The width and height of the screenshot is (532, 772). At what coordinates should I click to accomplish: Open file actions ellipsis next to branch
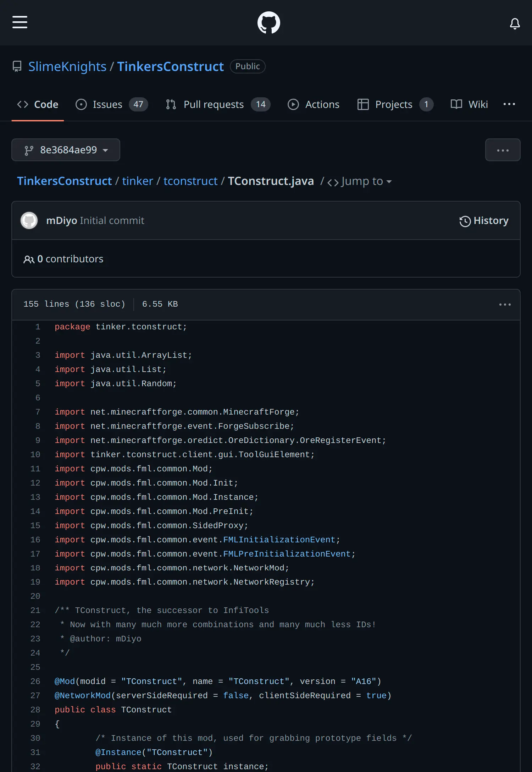503,150
